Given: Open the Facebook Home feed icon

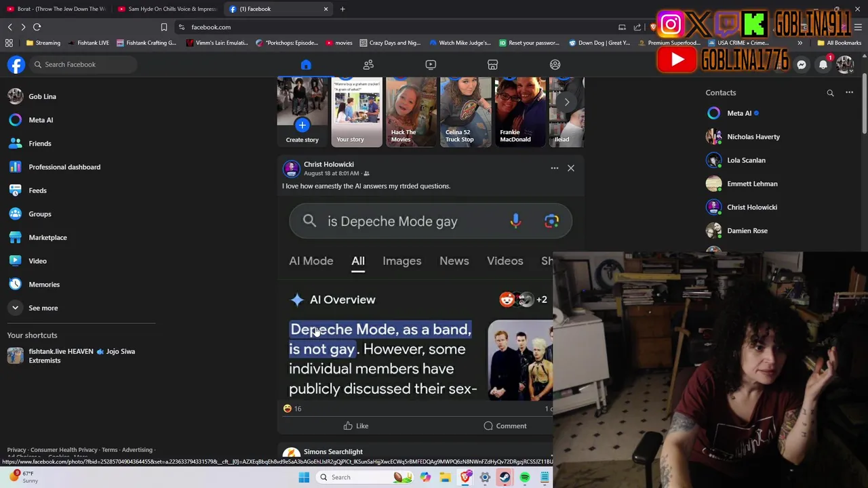Looking at the screenshot, I should tap(306, 64).
